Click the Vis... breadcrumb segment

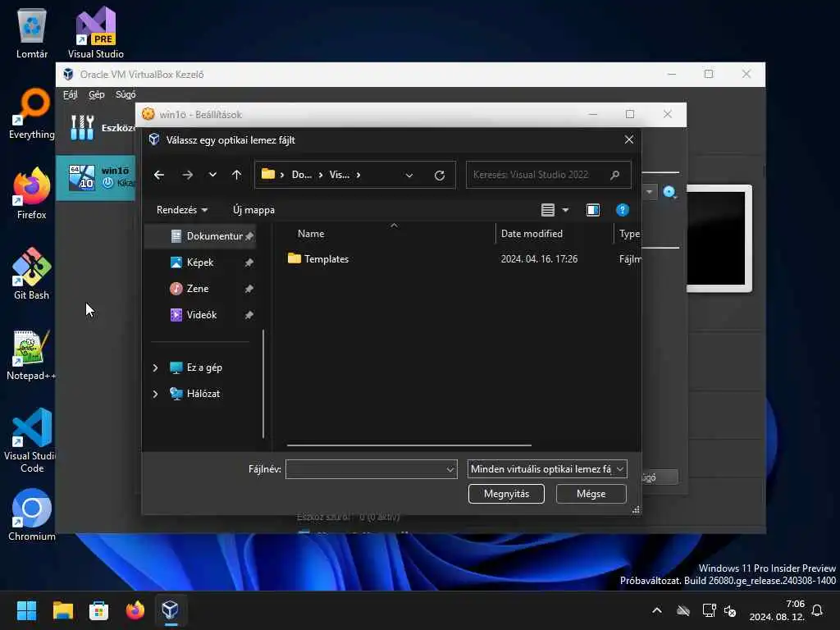point(339,175)
